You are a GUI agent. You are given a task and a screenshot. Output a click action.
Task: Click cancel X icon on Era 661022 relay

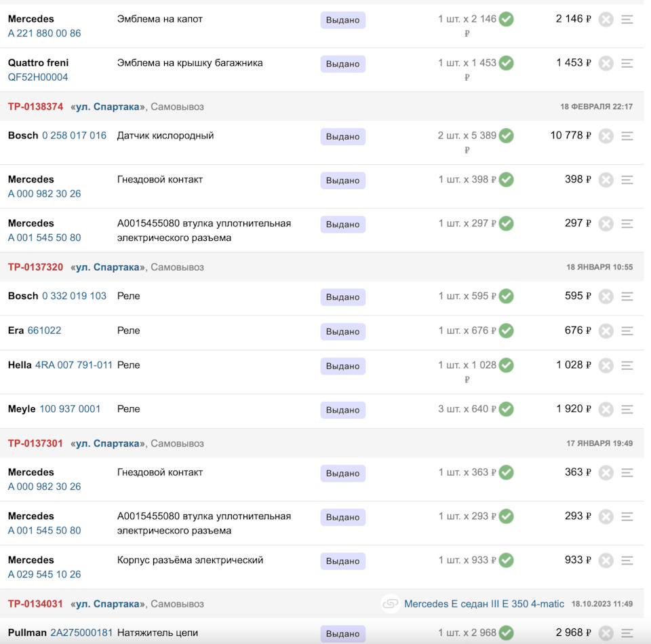point(606,331)
